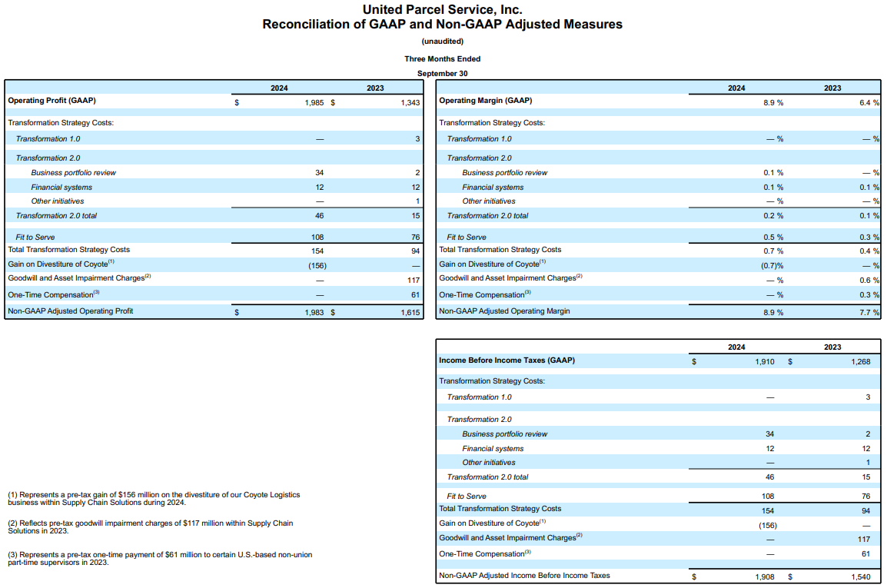Select the "Non-GAAP Adjusted Operating Margin" label

coord(504,311)
